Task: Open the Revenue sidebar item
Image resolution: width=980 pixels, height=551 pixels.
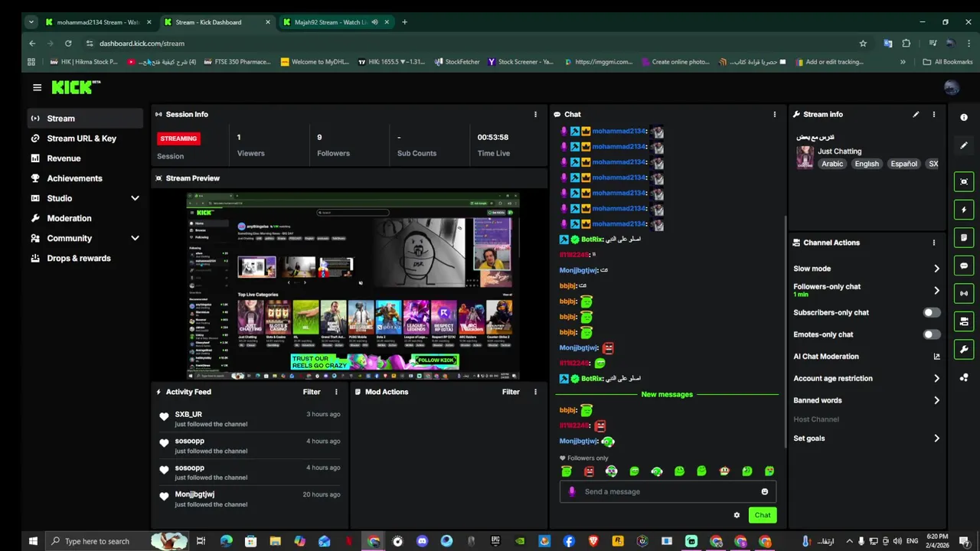Action: click(85, 158)
